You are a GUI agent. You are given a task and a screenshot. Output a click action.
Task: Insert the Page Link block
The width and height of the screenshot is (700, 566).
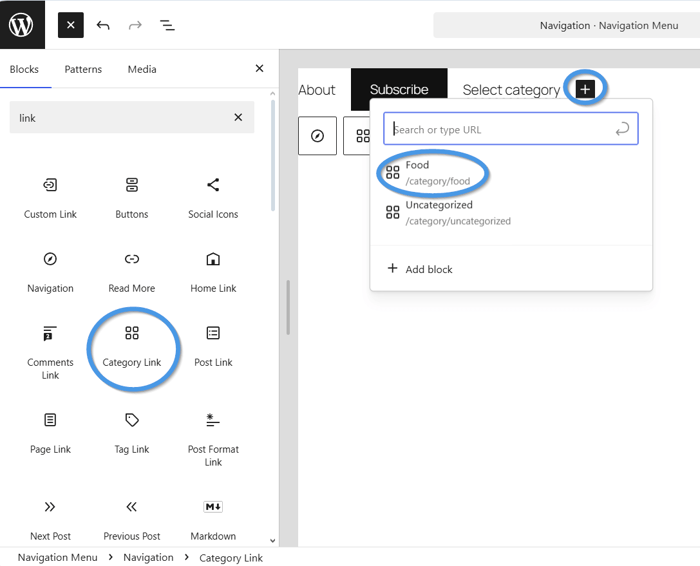50,432
